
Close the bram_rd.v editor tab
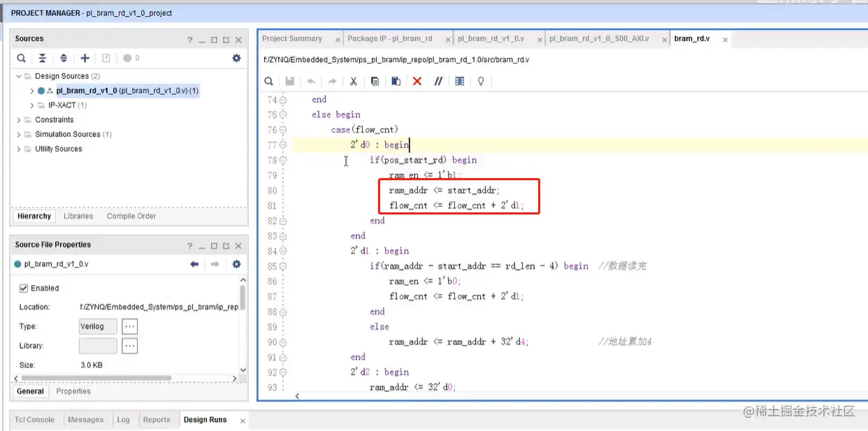pyautogui.click(x=725, y=40)
